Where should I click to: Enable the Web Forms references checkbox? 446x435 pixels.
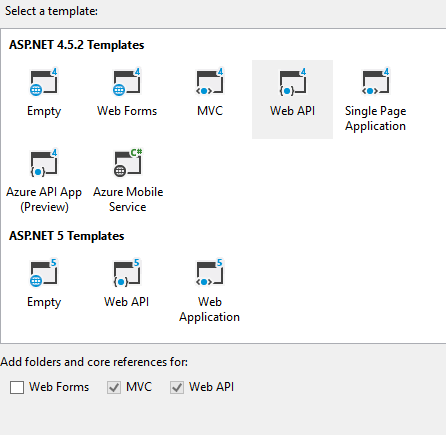[x=17, y=387]
